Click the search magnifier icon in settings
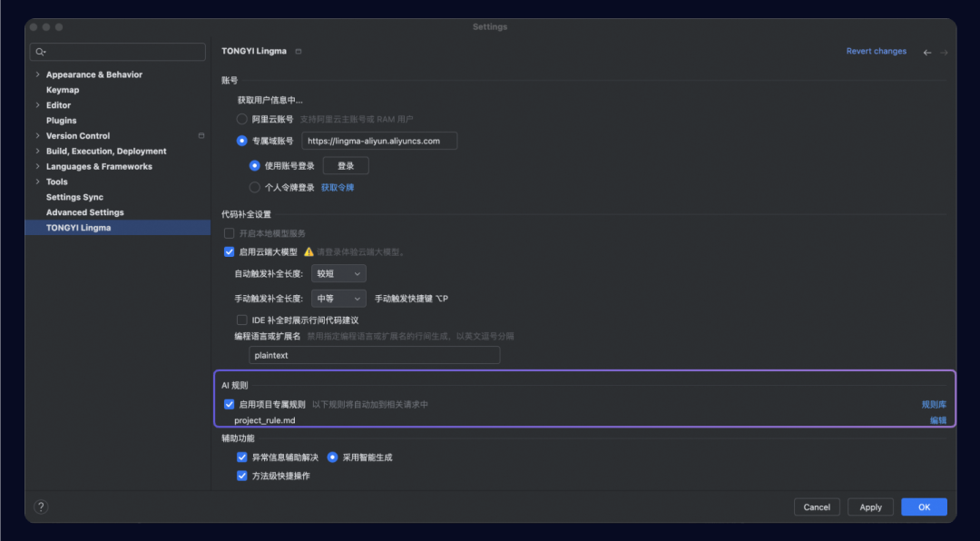 40,52
